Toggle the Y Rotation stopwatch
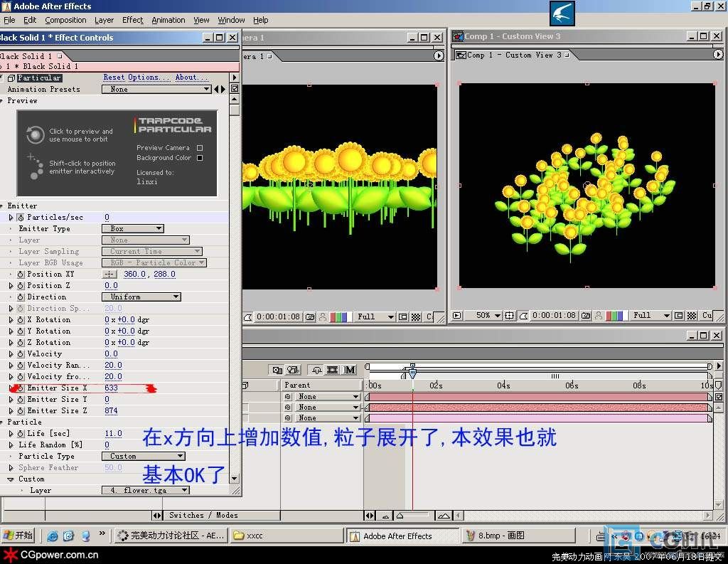The image size is (728, 564). pos(21,331)
